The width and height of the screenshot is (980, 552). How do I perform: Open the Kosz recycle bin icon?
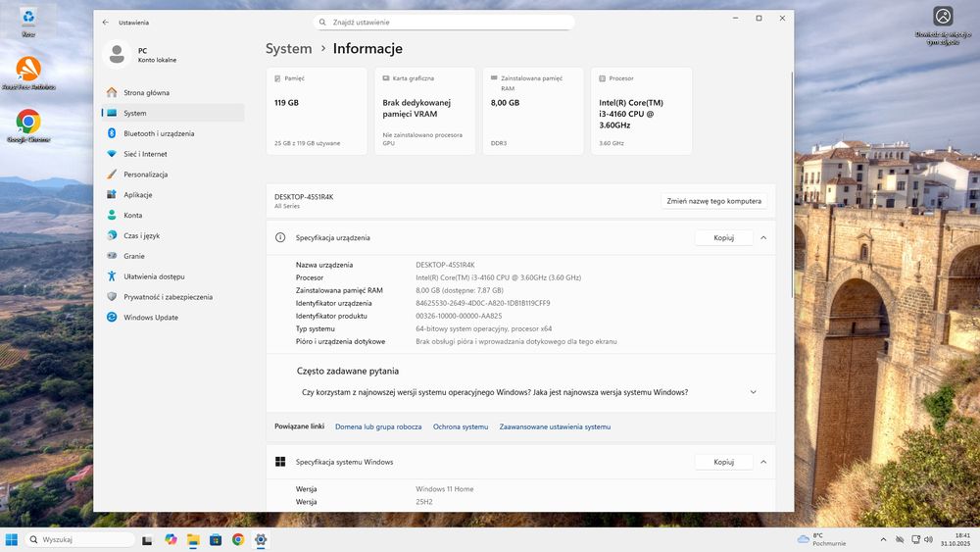(28, 23)
